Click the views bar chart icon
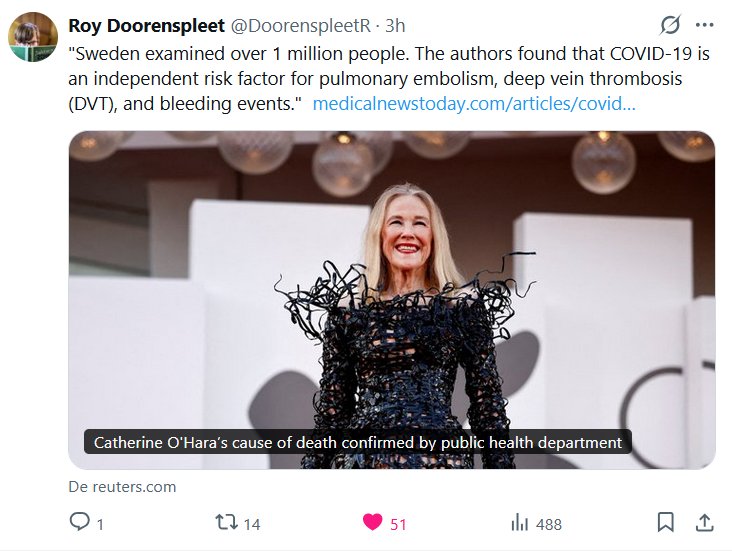Image resolution: width=732 pixels, height=554 pixels. (x=519, y=523)
